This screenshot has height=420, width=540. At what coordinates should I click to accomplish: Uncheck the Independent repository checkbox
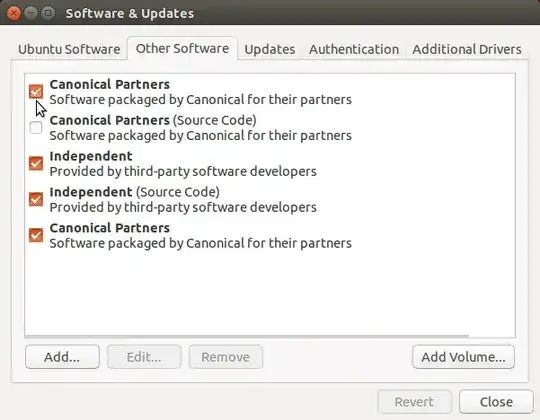click(36, 164)
